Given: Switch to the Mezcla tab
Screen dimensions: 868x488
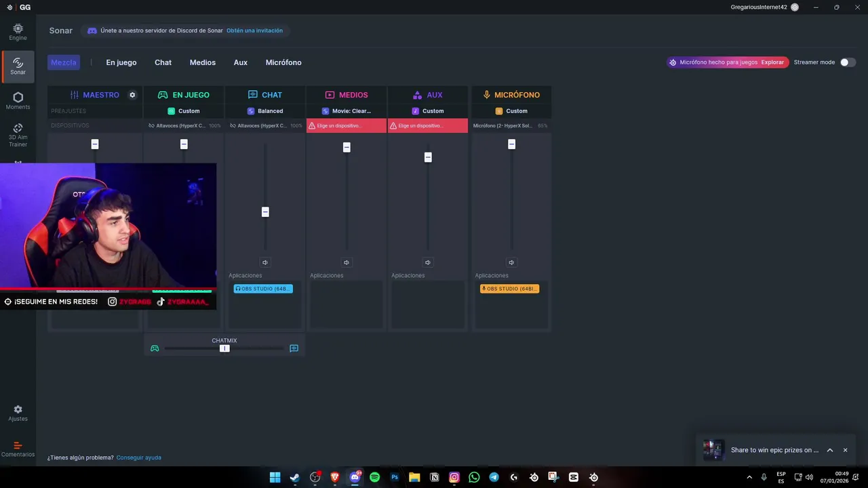Looking at the screenshot, I should tap(64, 62).
